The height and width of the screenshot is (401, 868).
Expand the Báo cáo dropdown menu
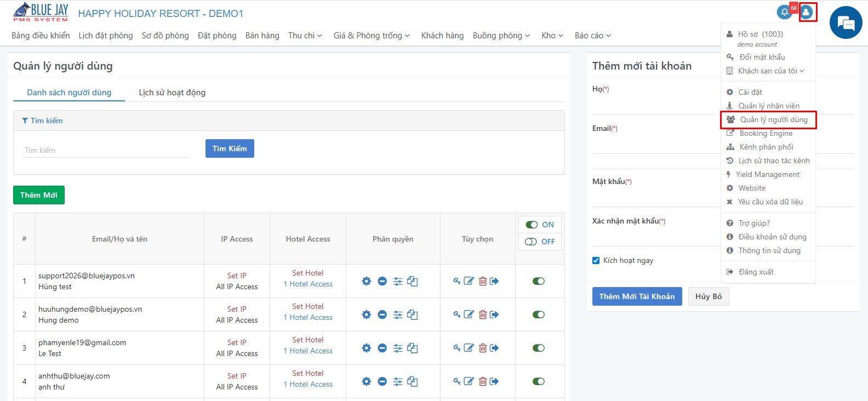coord(593,36)
